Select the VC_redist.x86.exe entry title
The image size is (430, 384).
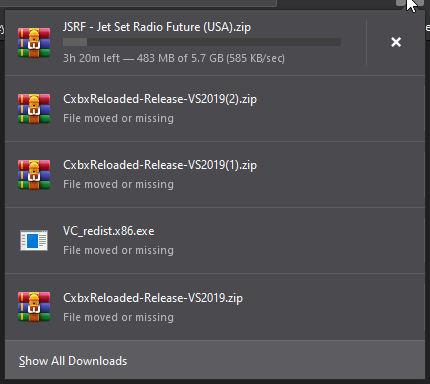[109, 231]
